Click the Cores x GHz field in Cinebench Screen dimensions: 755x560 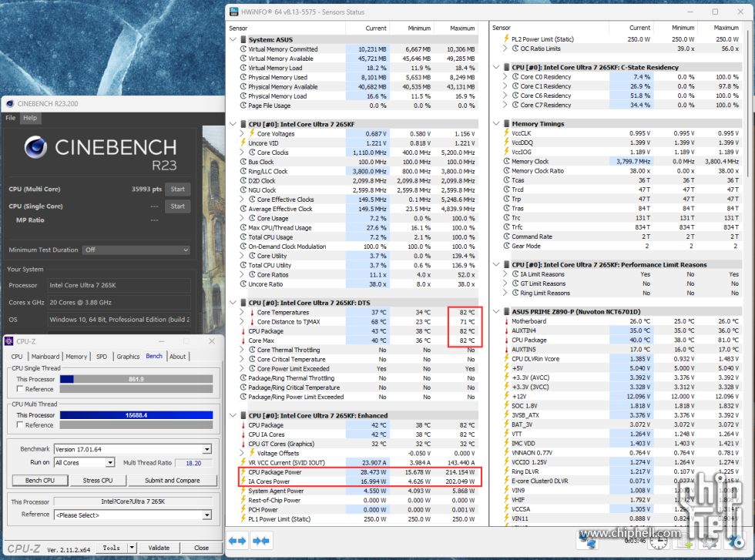[x=119, y=303]
